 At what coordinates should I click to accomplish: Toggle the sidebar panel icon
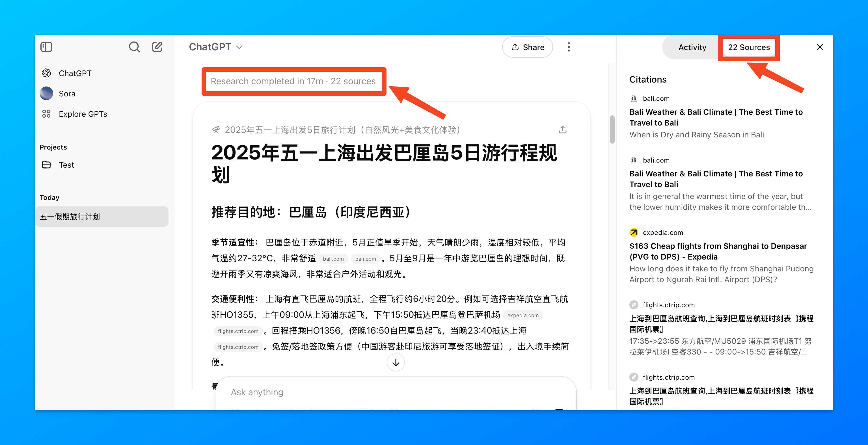[46, 47]
